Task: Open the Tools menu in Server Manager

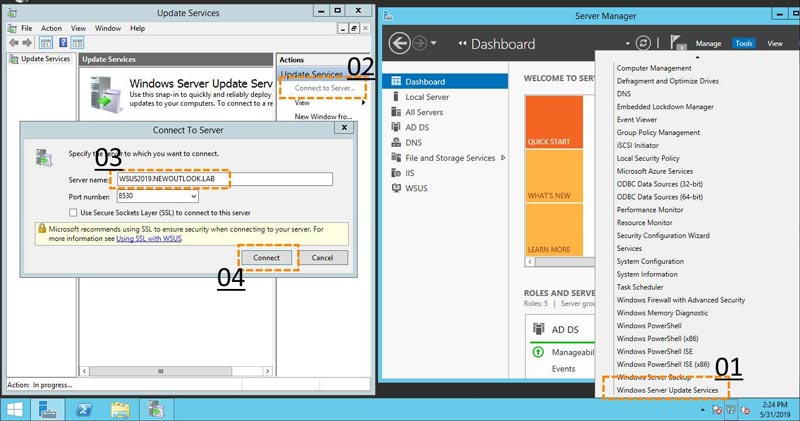Action: coord(743,43)
